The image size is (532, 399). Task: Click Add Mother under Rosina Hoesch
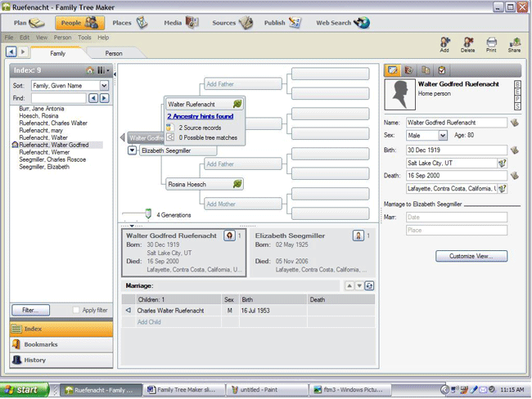243,204
